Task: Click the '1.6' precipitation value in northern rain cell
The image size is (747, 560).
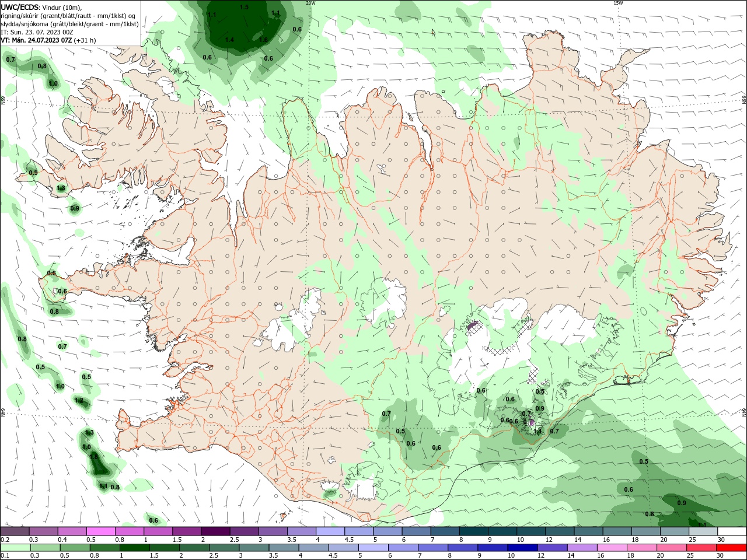Action: (263, 40)
